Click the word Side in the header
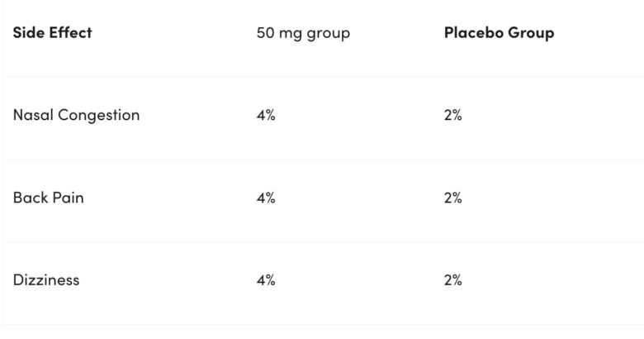 coord(28,33)
